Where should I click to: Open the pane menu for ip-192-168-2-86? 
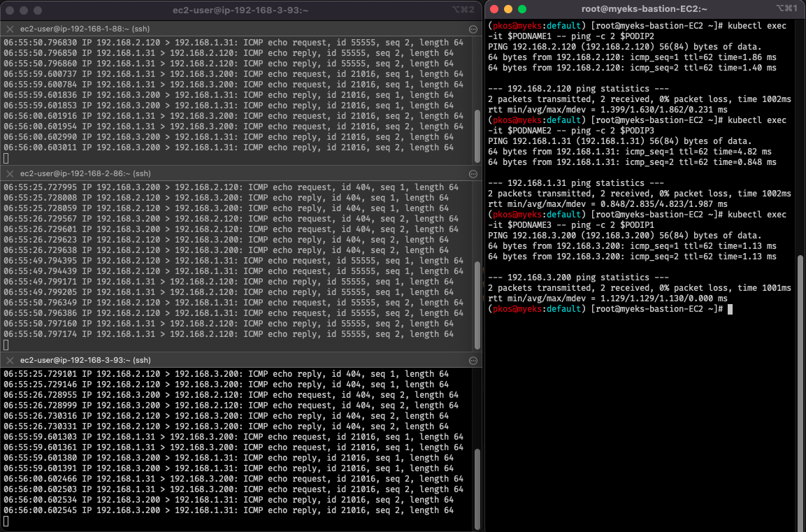[x=473, y=174]
